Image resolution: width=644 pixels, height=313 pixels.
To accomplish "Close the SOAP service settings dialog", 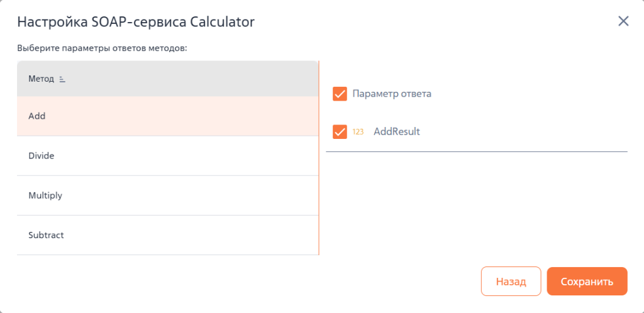I will (623, 21).
